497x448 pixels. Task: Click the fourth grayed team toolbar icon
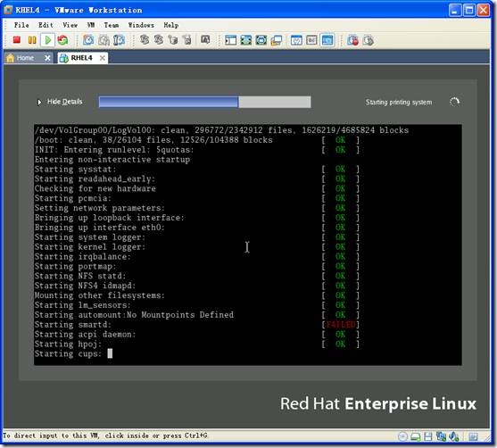click(x=187, y=39)
